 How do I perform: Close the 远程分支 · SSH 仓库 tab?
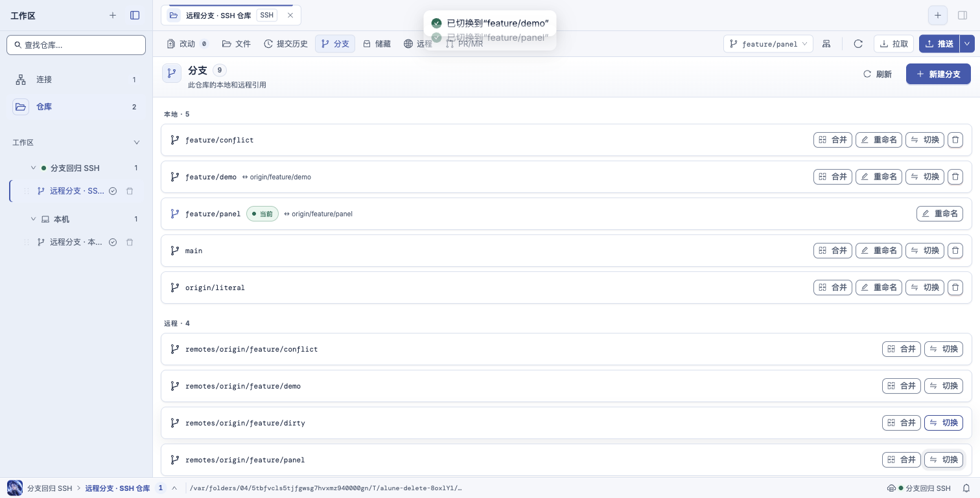pyautogui.click(x=290, y=15)
